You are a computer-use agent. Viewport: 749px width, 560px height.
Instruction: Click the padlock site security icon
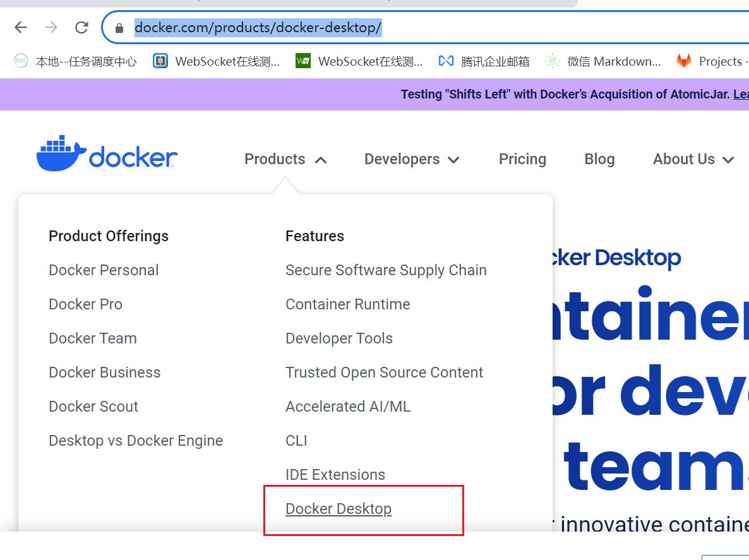pyautogui.click(x=119, y=28)
